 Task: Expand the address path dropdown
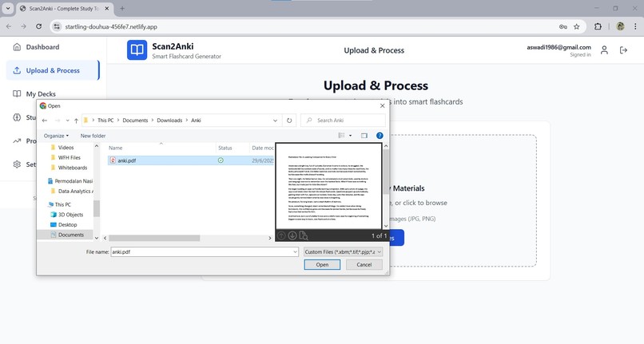coord(275,121)
